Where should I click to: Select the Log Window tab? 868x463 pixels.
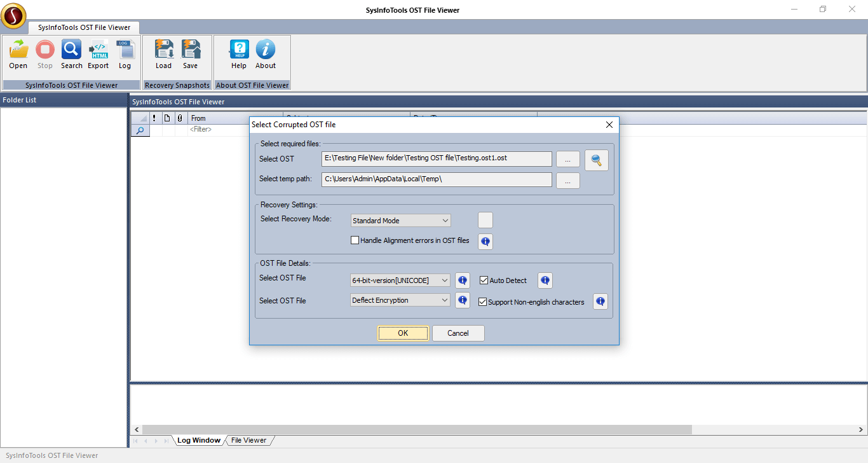pos(198,440)
